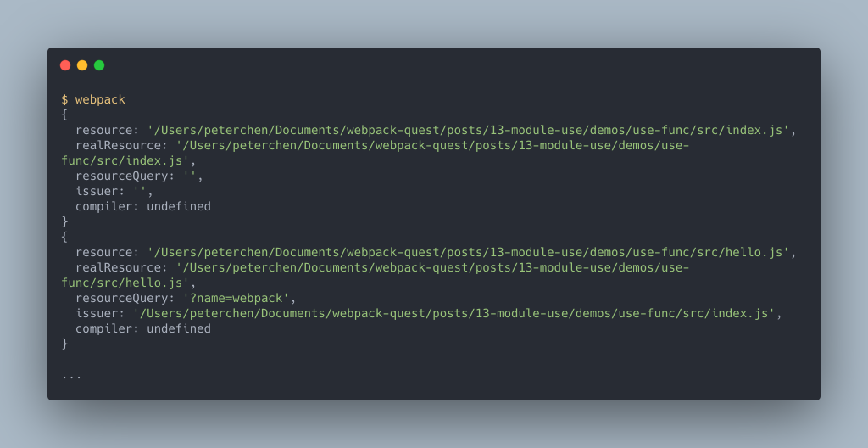Click the webpack command text
This screenshot has height=448, width=868.
pyautogui.click(x=100, y=100)
